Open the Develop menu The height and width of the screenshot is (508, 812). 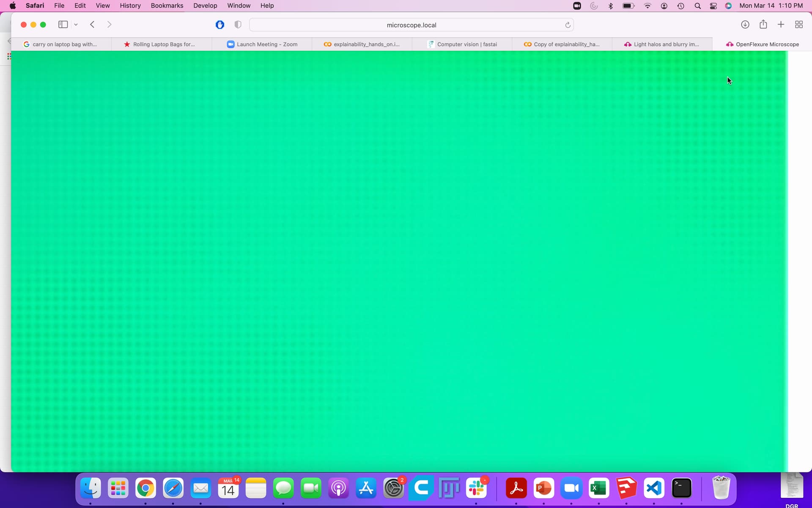(205, 6)
